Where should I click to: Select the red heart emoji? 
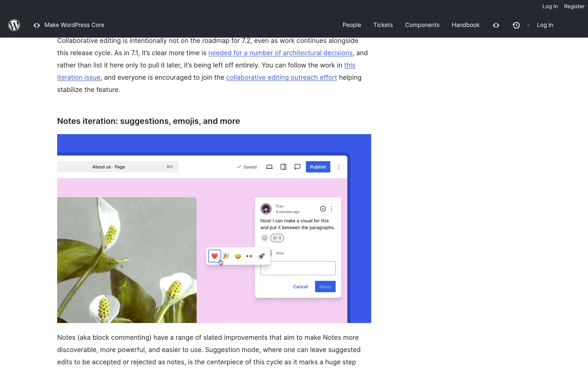click(215, 256)
